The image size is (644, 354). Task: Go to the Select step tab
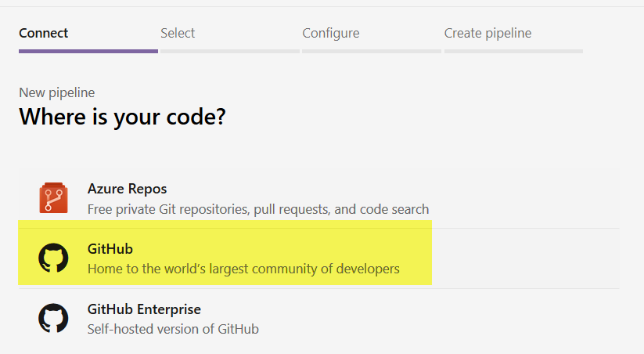coord(230,39)
